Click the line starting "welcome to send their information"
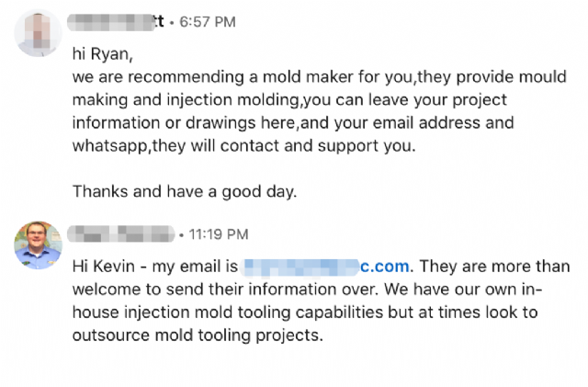588x387 pixels. tap(307, 290)
